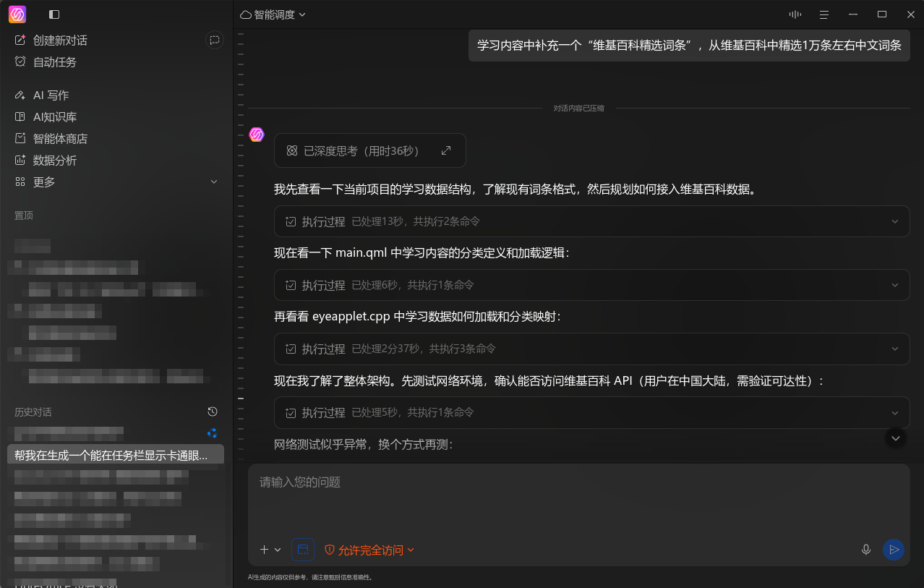Open 自动任务 in the sidebar

tap(46, 62)
